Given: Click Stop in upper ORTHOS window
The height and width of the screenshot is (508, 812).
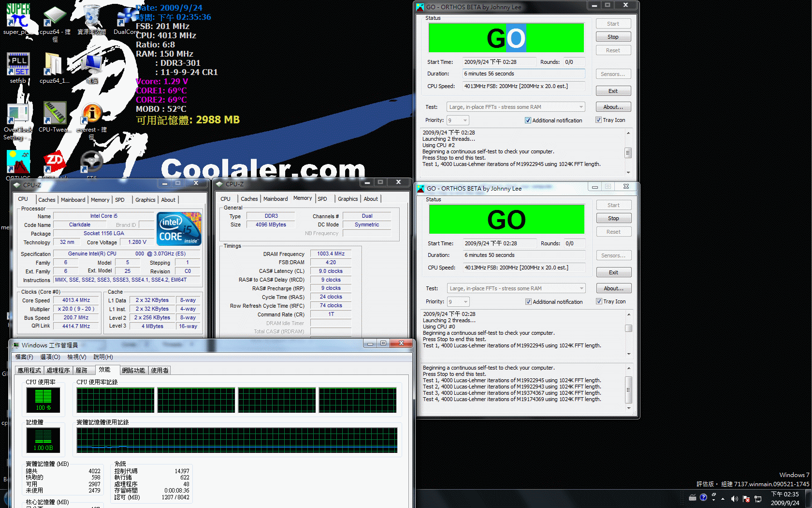Looking at the screenshot, I should click(613, 37).
